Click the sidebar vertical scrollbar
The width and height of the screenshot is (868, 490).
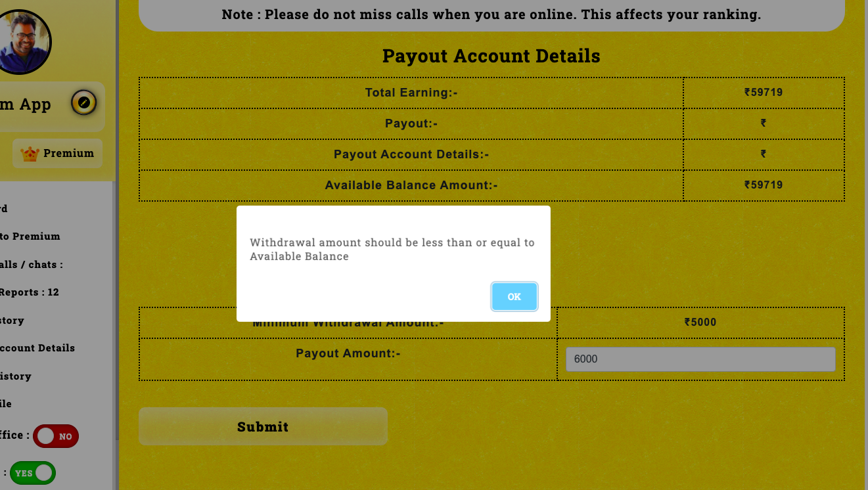point(116,309)
